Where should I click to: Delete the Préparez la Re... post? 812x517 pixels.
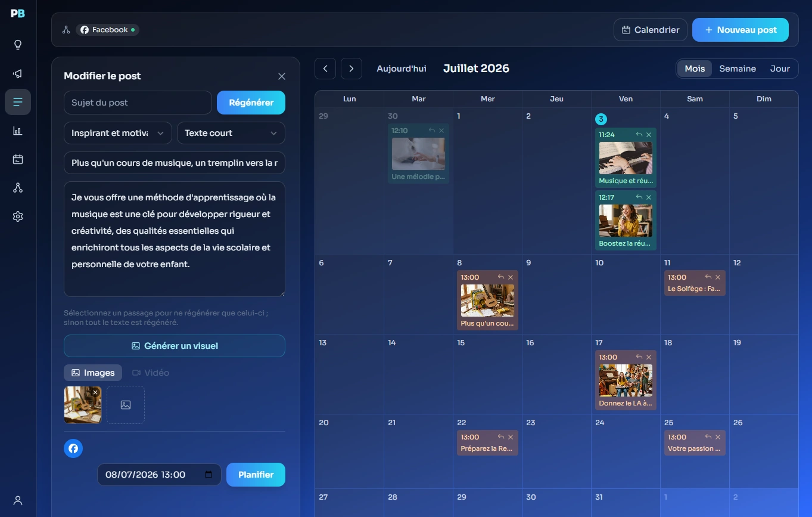[511, 437]
